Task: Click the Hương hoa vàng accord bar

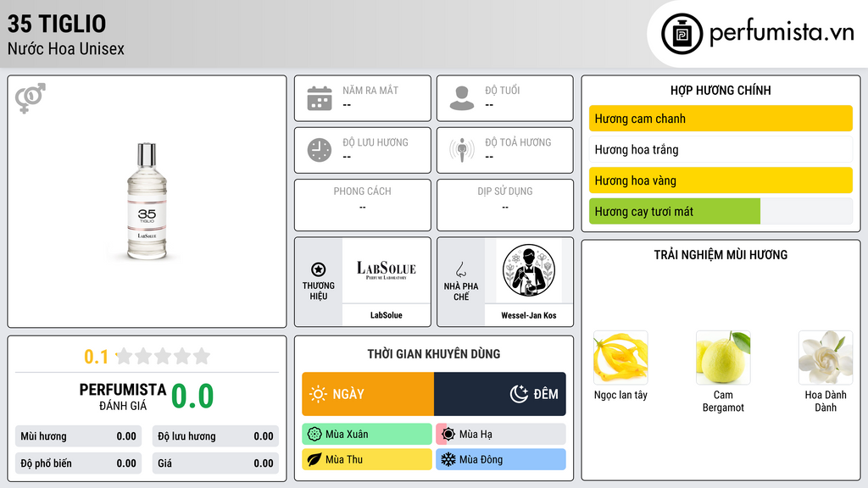Action: tap(721, 180)
